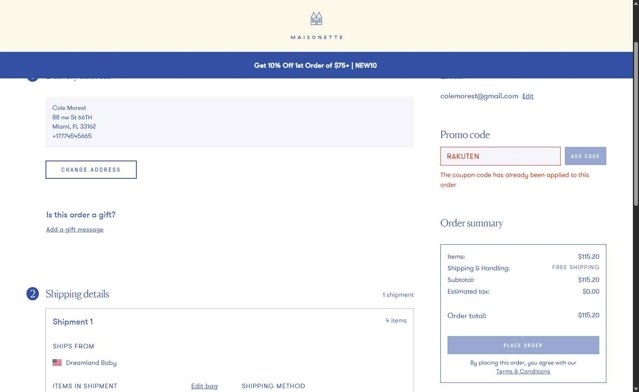Click the Dreamland Baby seller name
This screenshot has width=639, height=392.
[91, 363]
